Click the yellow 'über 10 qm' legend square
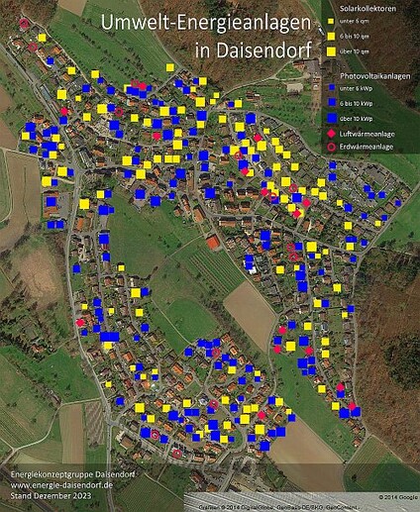Viewport: 420px width, 512px height. [x=331, y=51]
